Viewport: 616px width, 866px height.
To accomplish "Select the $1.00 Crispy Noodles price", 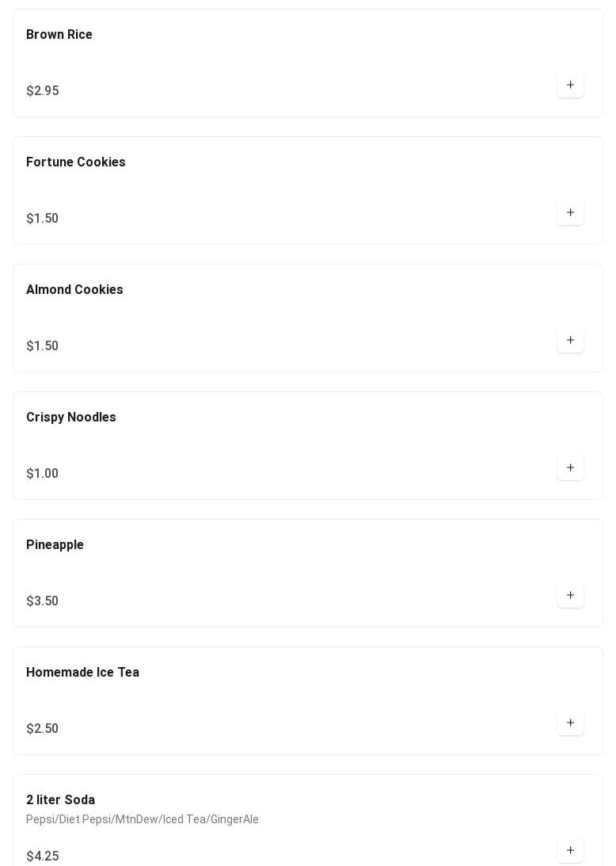I will pos(43,473).
